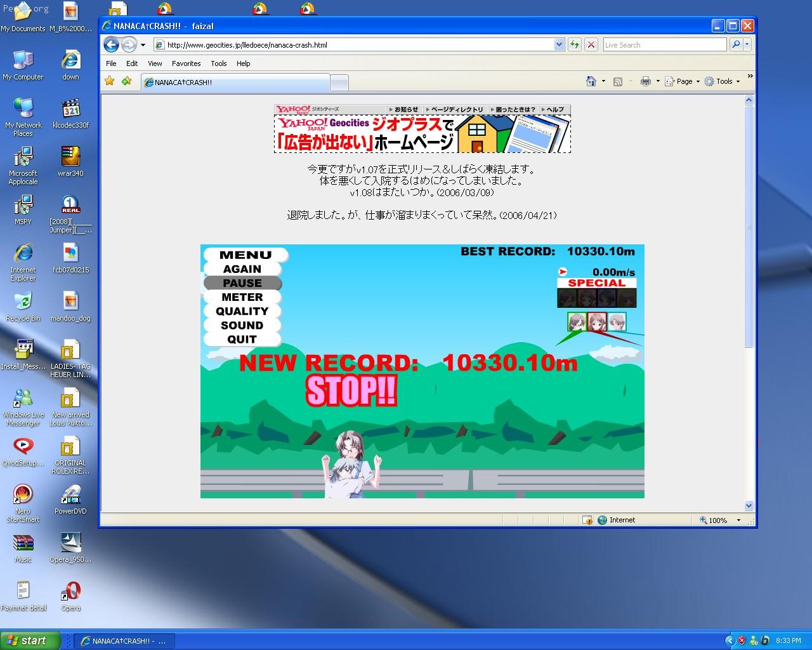This screenshot has height=650, width=812.
Task: Open the Help menu
Action: [x=244, y=63]
